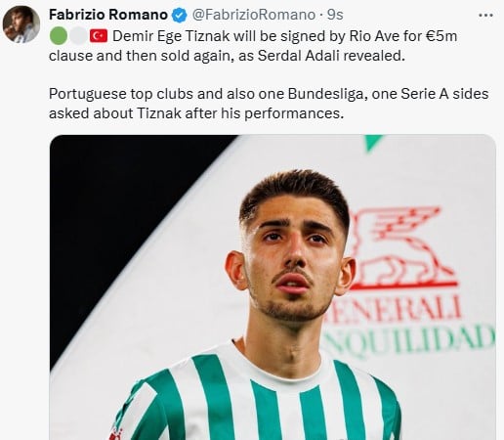Click the Turkish flag emoji

pos(99,36)
